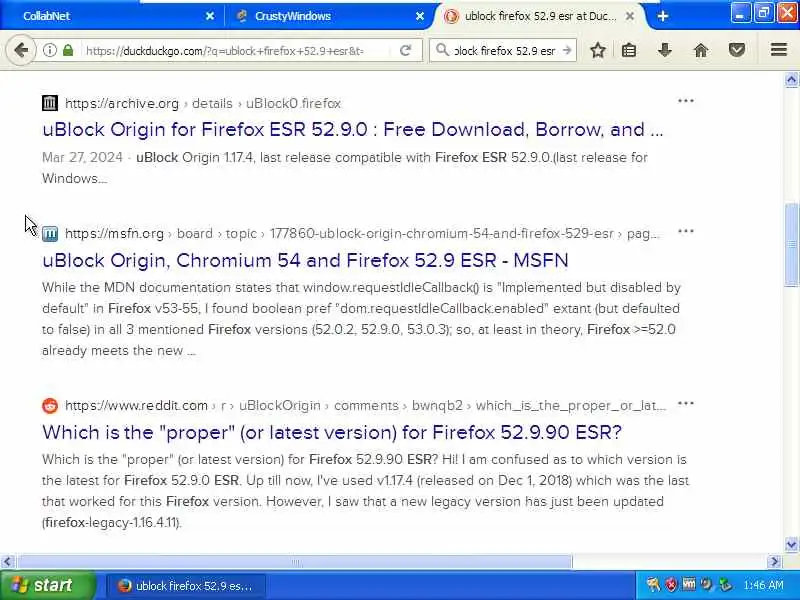Show bookmarks list icon

(x=629, y=50)
